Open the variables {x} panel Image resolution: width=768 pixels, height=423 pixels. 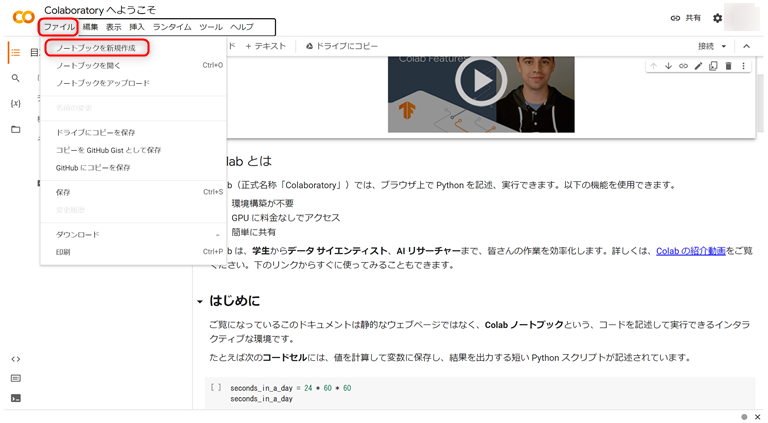(15, 103)
